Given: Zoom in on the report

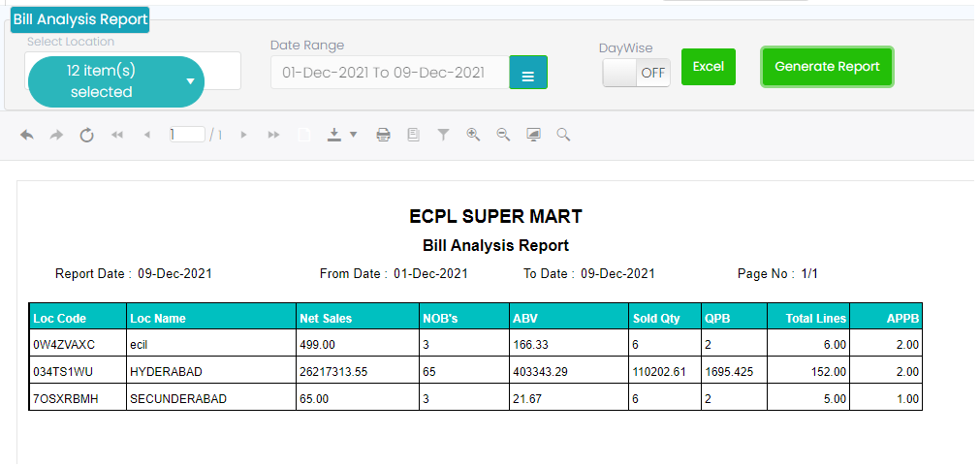Looking at the screenshot, I should point(473,135).
